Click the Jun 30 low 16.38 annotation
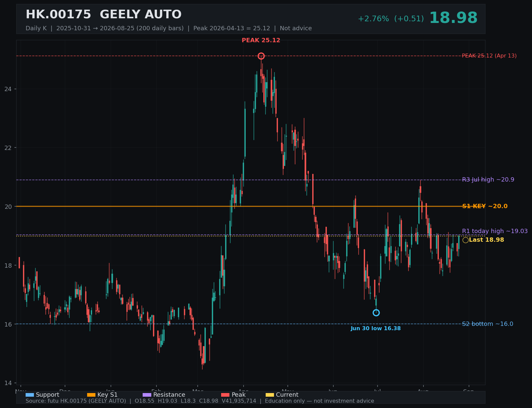This screenshot has width=532, height=408. click(x=376, y=329)
